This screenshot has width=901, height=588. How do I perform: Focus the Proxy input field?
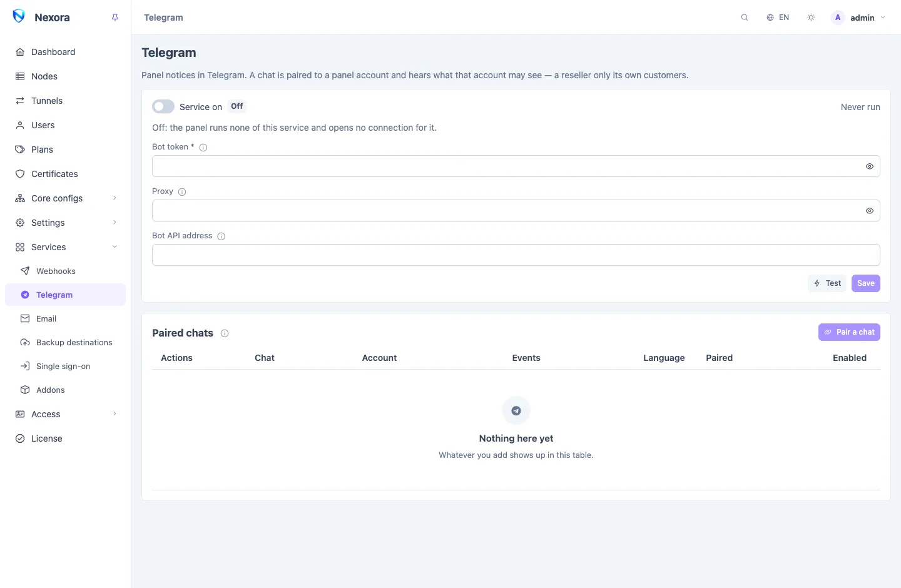[516, 211]
